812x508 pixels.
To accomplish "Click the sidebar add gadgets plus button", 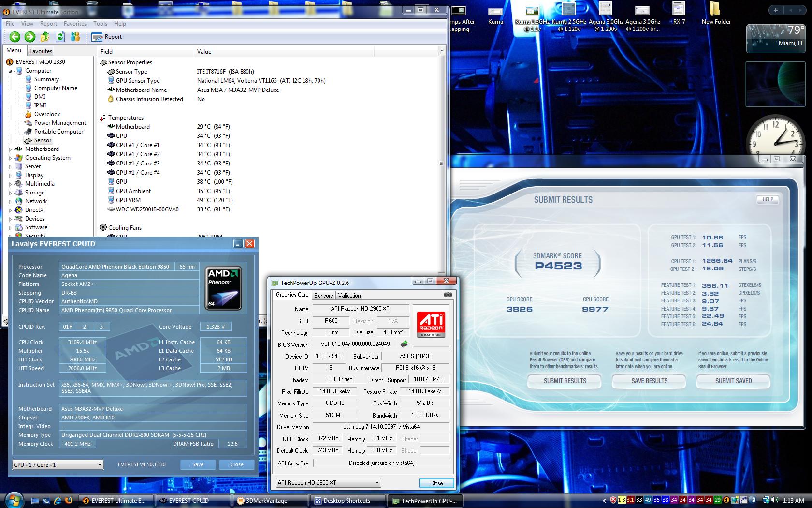I will [x=776, y=10].
